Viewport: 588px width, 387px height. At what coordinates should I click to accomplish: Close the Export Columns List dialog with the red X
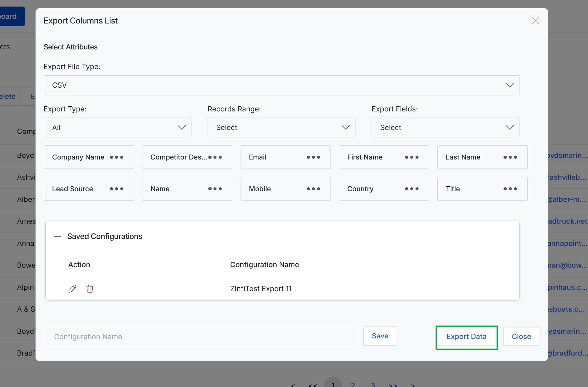pos(536,20)
